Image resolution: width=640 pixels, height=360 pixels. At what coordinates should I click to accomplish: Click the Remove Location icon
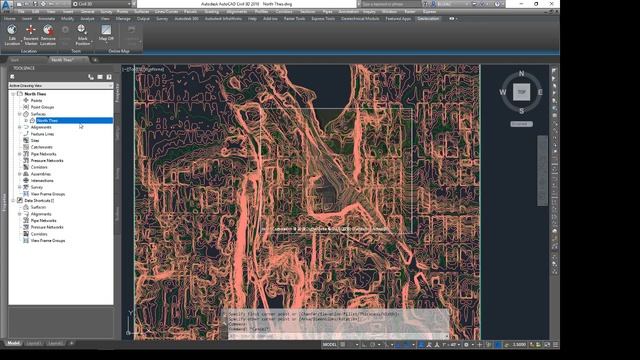(48, 29)
